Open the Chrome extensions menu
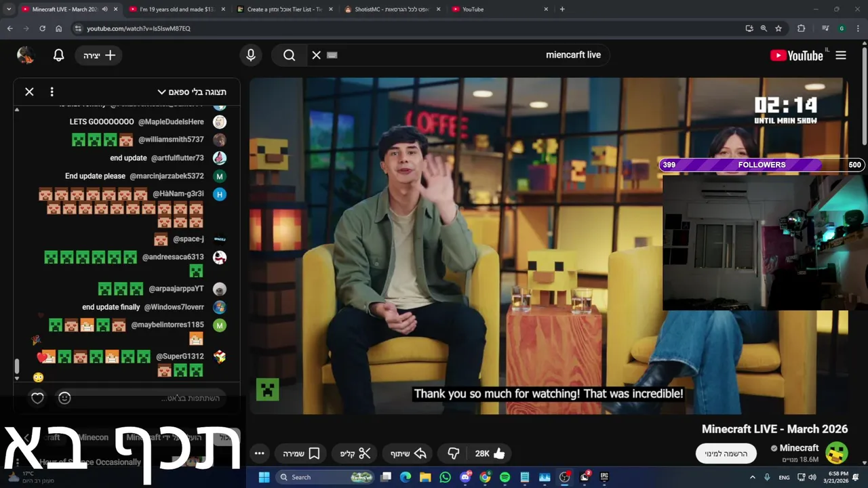868x488 pixels. point(802,28)
